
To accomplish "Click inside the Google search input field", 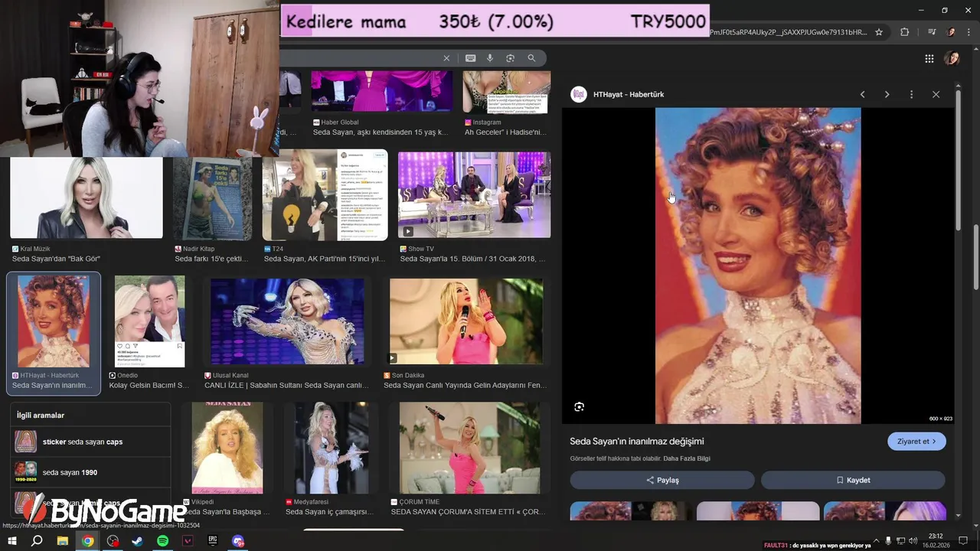I will pyautogui.click(x=360, y=58).
